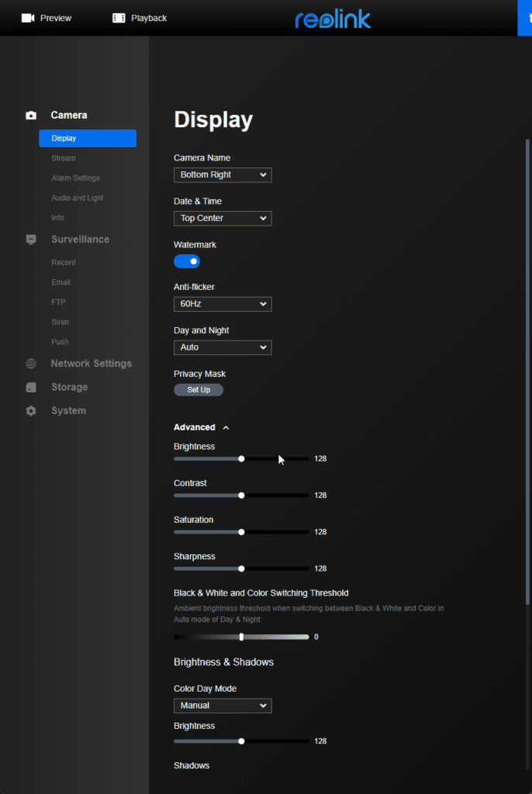The height and width of the screenshot is (794, 532).
Task: Disable the Watermark toggle
Action: point(187,261)
